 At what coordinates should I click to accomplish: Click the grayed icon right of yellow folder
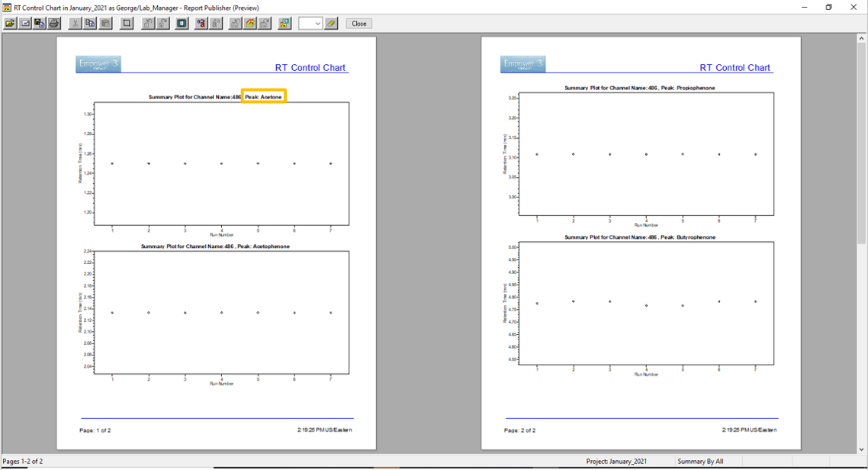coord(265,23)
